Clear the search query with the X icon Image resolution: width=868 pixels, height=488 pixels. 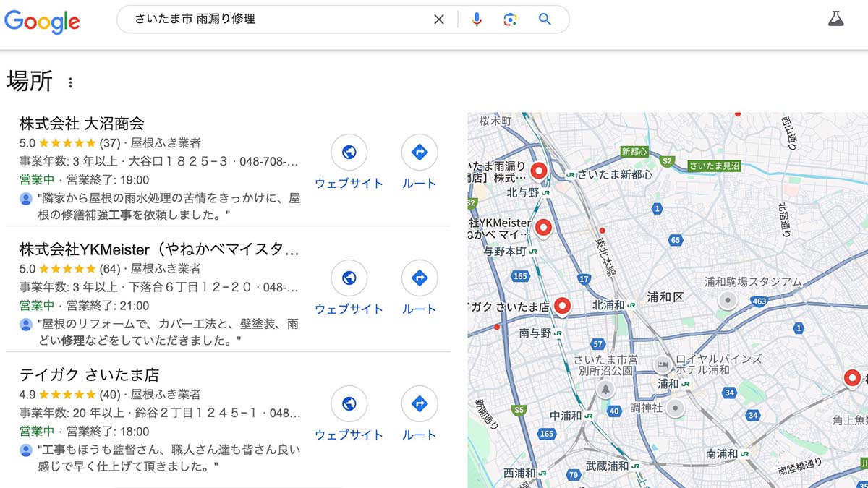(439, 20)
